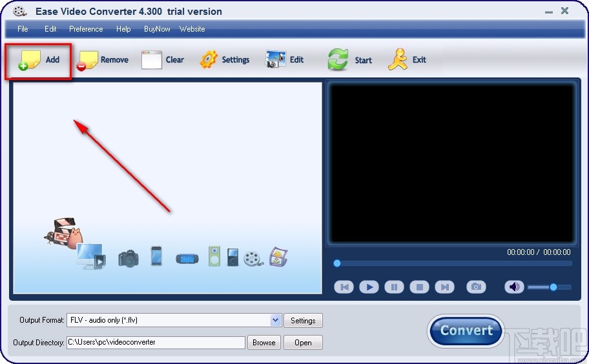Browse for an output directory
The image size is (589, 364).
pos(263,343)
